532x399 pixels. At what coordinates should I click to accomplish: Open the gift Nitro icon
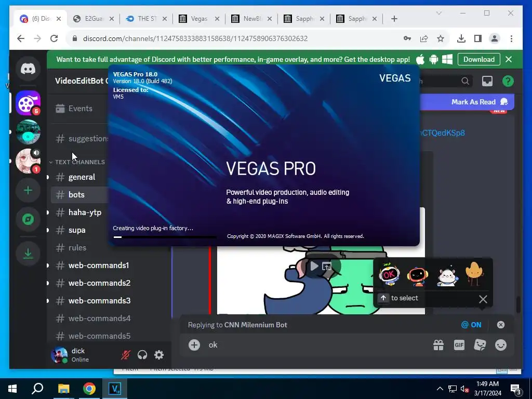(x=438, y=345)
